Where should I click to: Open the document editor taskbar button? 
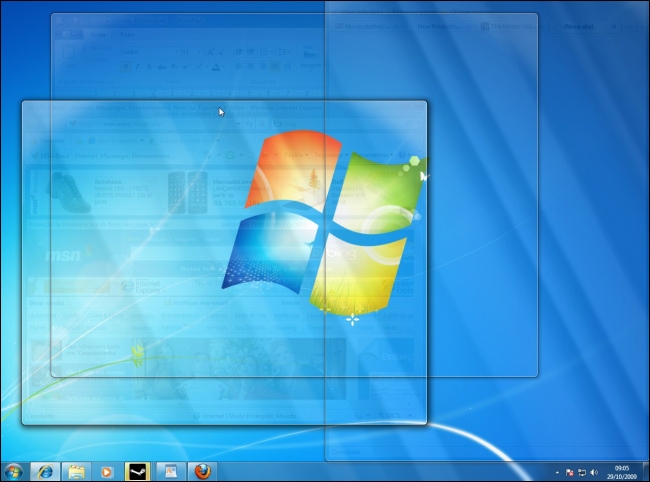coord(170,471)
